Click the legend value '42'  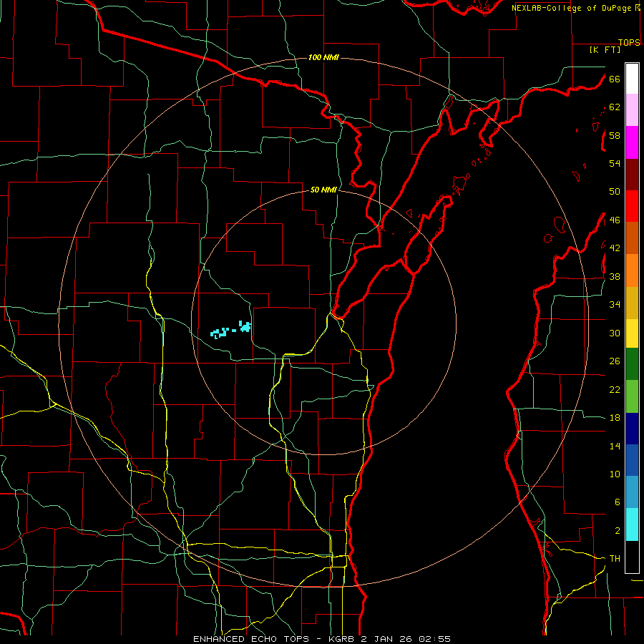[x=615, y=248]
